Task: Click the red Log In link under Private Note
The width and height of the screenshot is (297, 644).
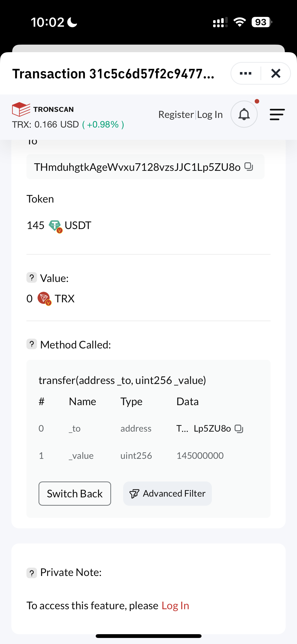Action: pos(175,606)
